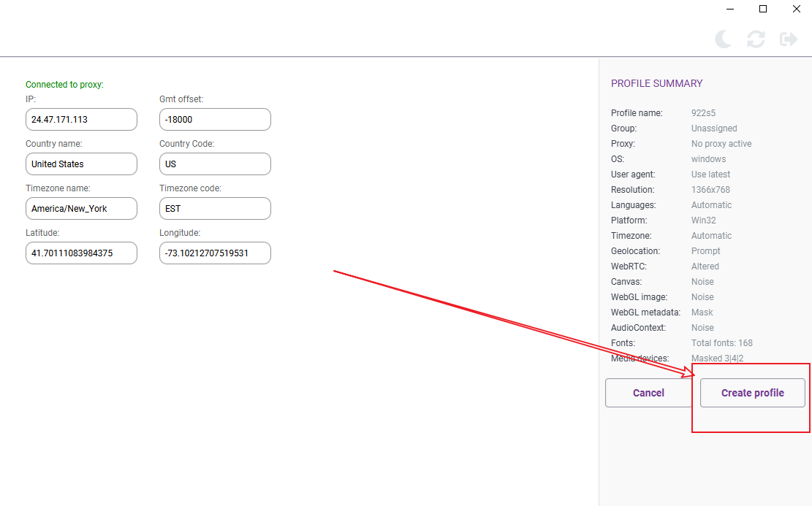
Task: Click the profile name value 922s5
Action: pos(703,113)
